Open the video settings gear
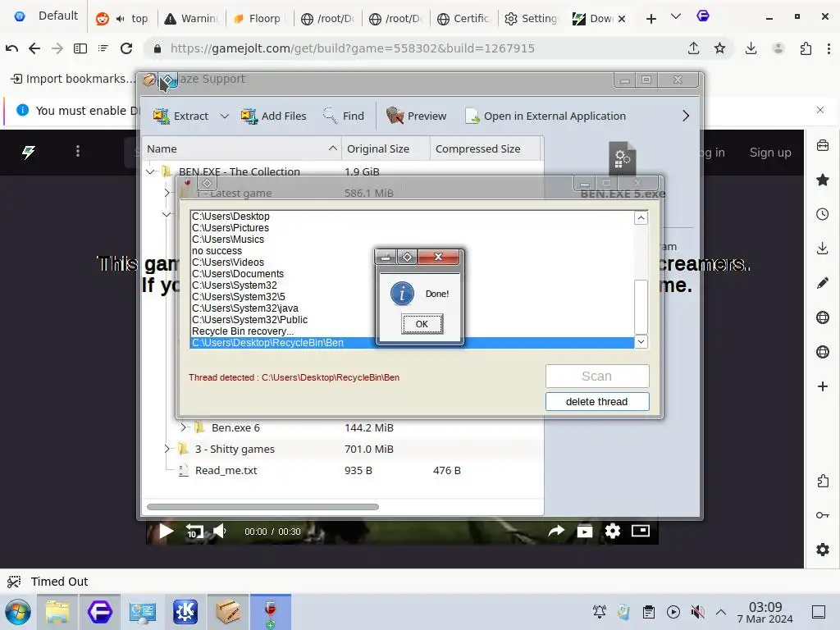The image size is (840, 630). click(613, 531)
